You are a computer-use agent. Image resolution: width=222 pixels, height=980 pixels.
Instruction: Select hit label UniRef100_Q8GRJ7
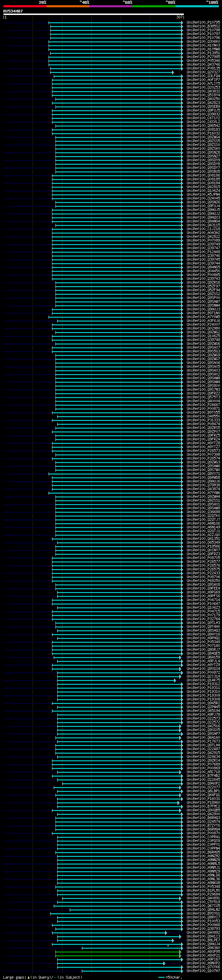click(x=203, y=649)
